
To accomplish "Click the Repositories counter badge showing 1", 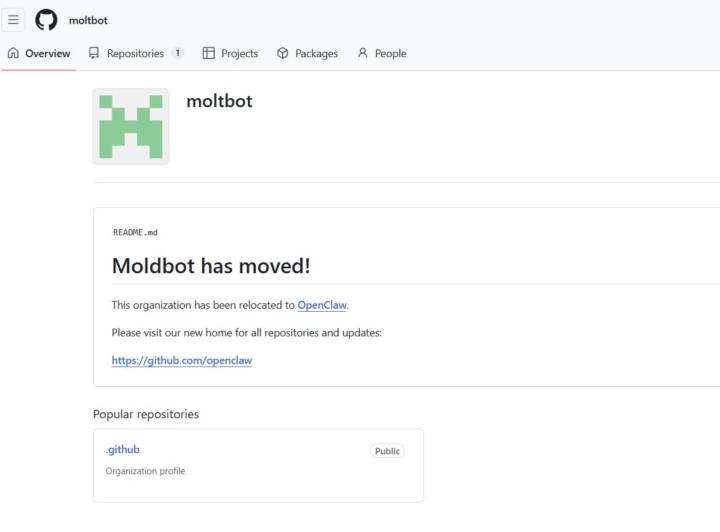I will [x=177, y=53].
